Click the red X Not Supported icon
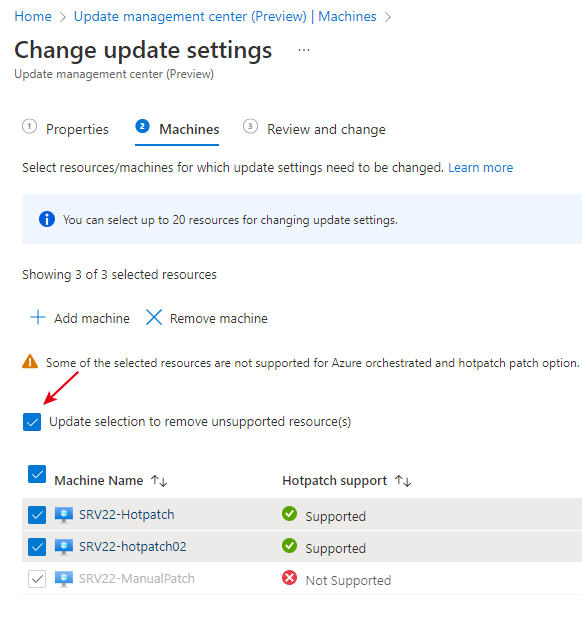The width and height of the screenshot is (582, 622). coord(290,578)
